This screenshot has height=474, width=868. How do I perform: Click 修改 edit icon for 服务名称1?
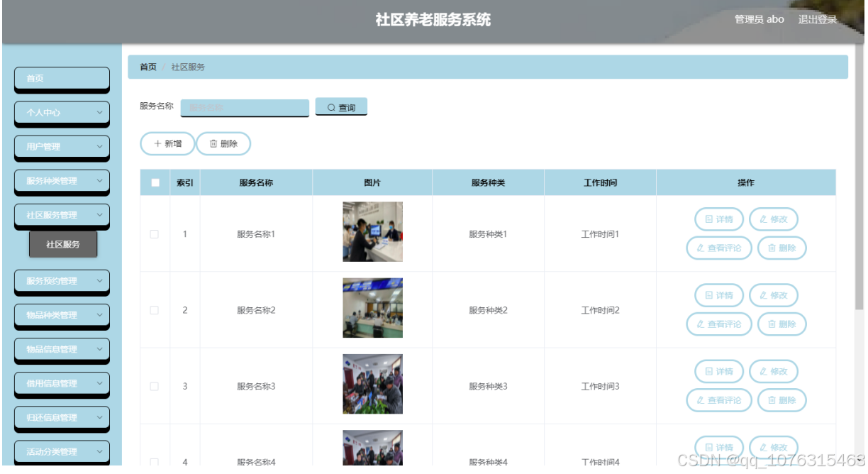pos(764,219)
